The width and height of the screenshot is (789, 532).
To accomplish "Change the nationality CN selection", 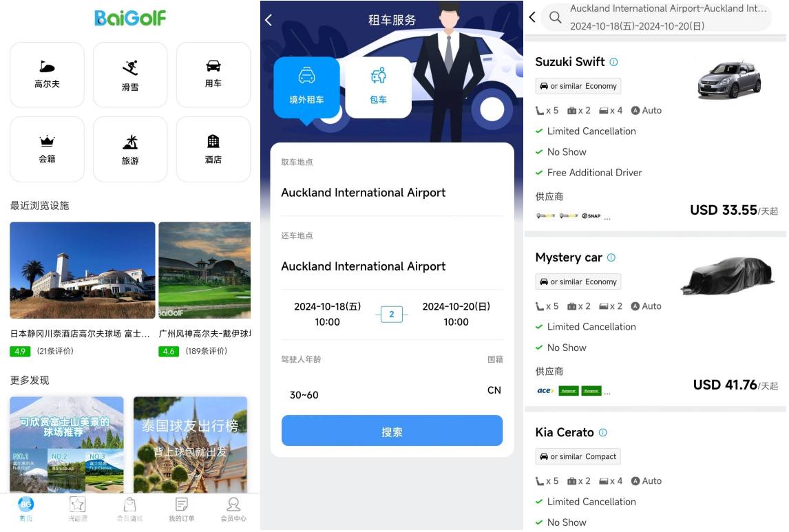I will (x=494, y=390).
